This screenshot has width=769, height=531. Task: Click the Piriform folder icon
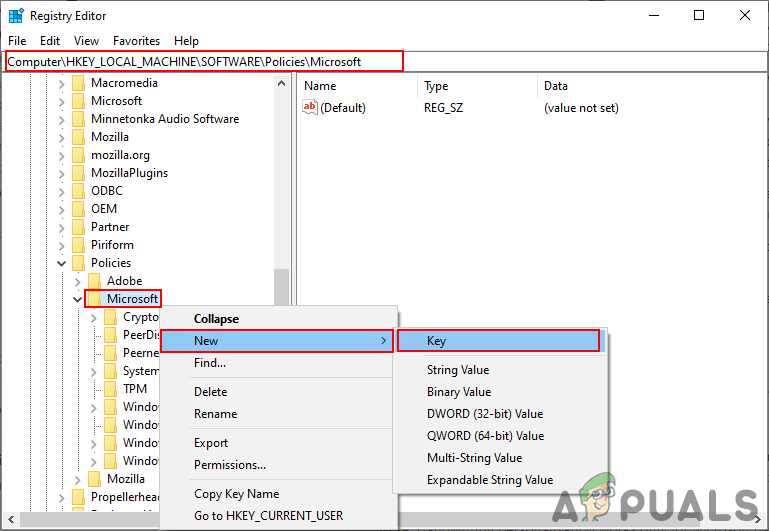tap(78, 245)
